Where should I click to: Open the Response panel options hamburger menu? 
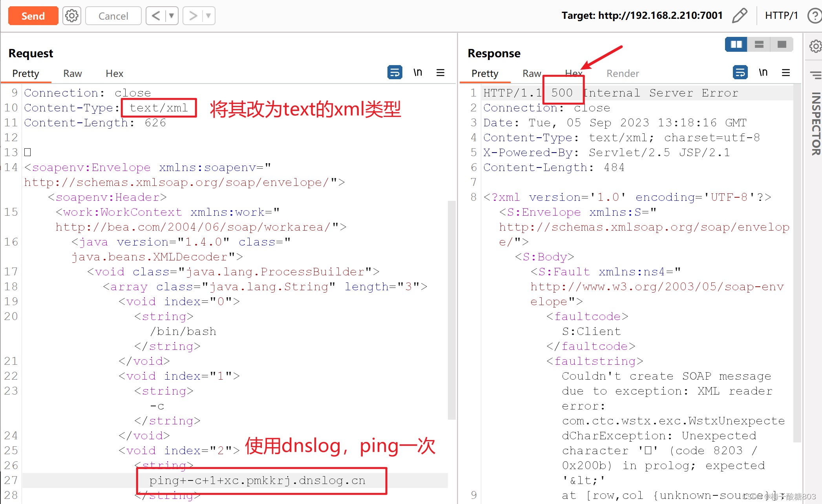pos(786,73)
